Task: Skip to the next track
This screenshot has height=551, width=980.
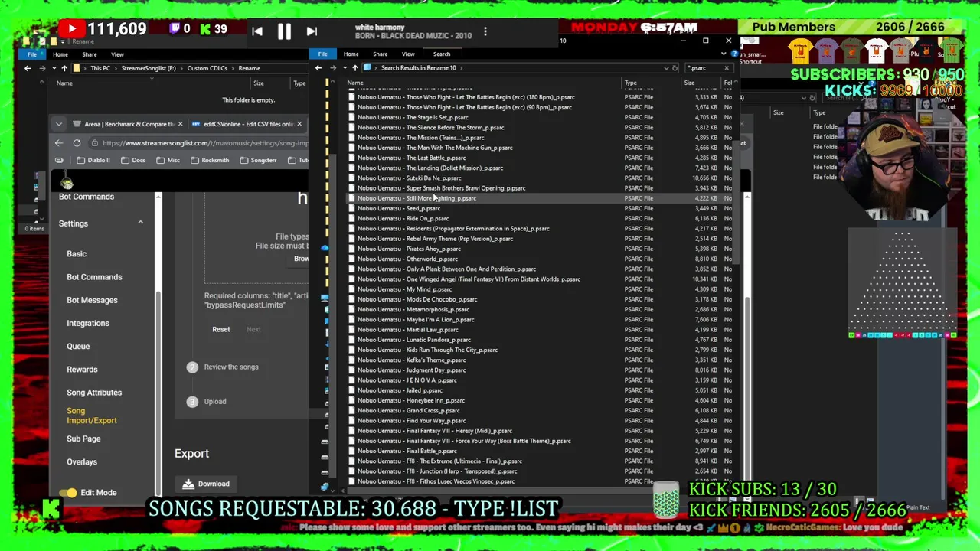Action: tap(311, 31)
